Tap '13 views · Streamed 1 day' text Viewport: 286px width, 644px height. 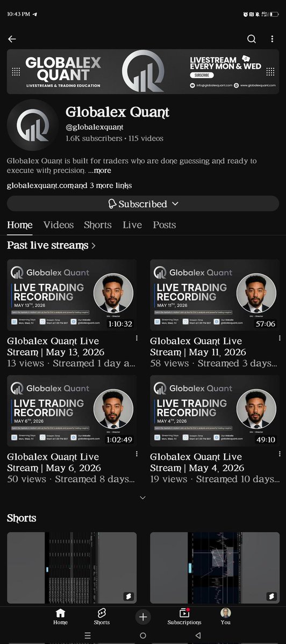point(71,363)
